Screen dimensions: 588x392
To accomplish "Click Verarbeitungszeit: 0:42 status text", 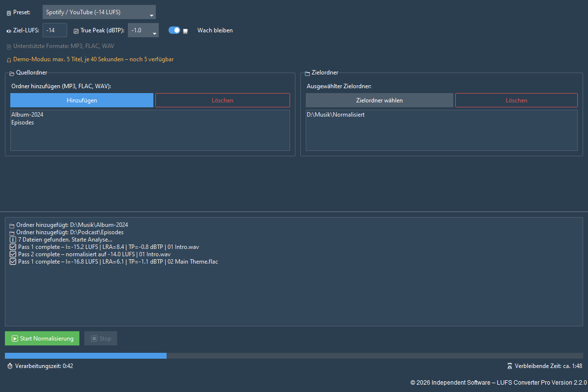I will [x=44, y=366].
